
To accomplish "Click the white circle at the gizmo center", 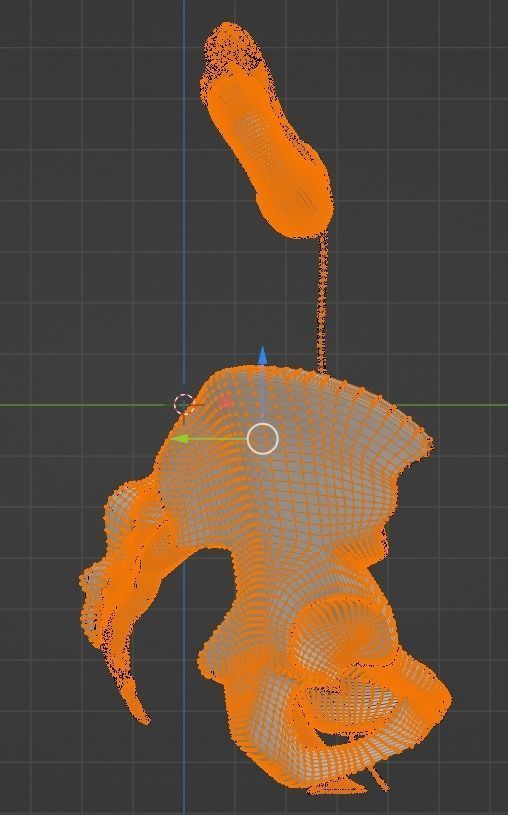I will 263,439.
